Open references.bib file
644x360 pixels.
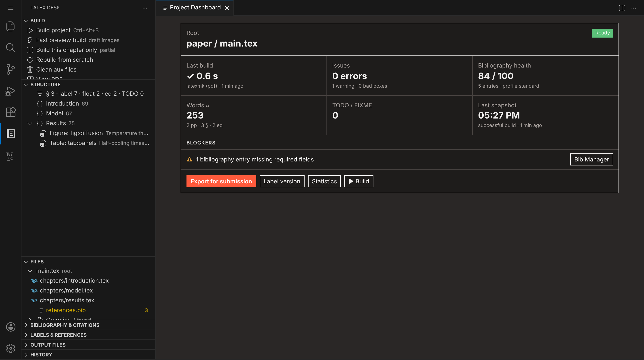[x=88, y=310]
